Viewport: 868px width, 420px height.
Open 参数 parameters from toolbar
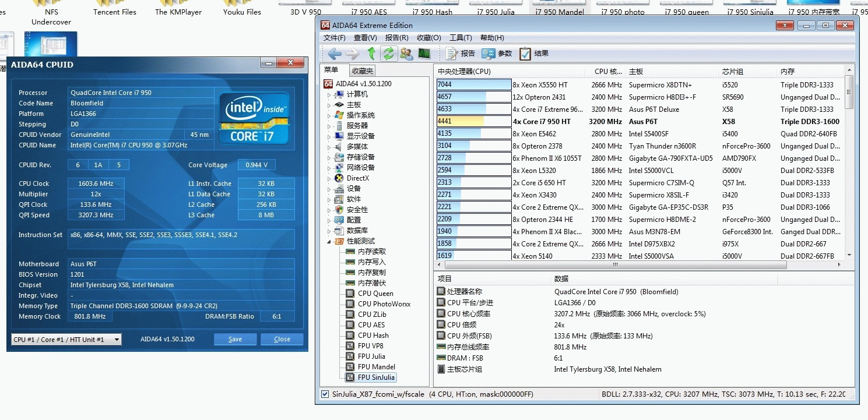point(497,54)
